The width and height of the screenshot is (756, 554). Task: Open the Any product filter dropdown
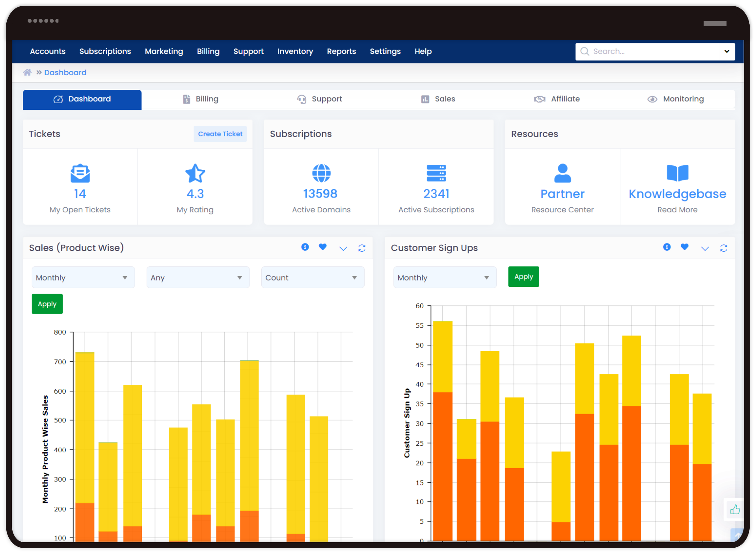[x=197, y=277]
